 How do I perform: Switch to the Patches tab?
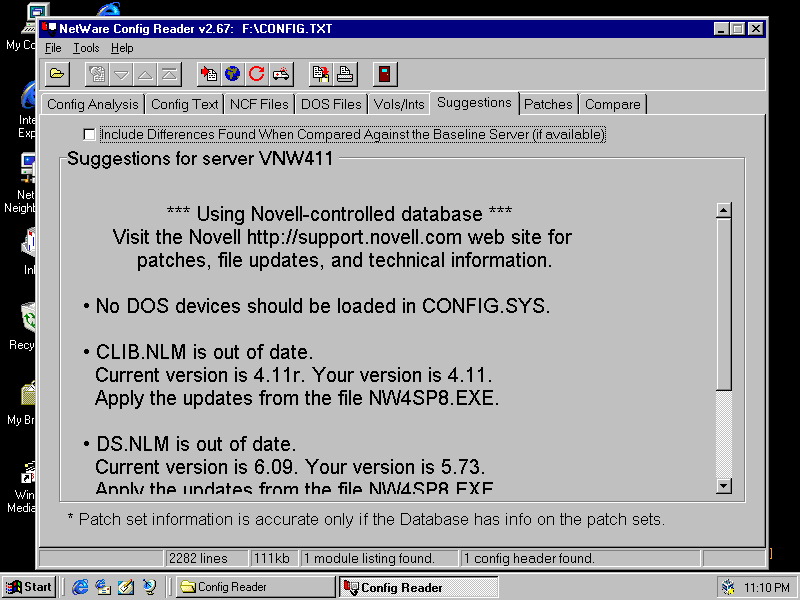[548, 104]
